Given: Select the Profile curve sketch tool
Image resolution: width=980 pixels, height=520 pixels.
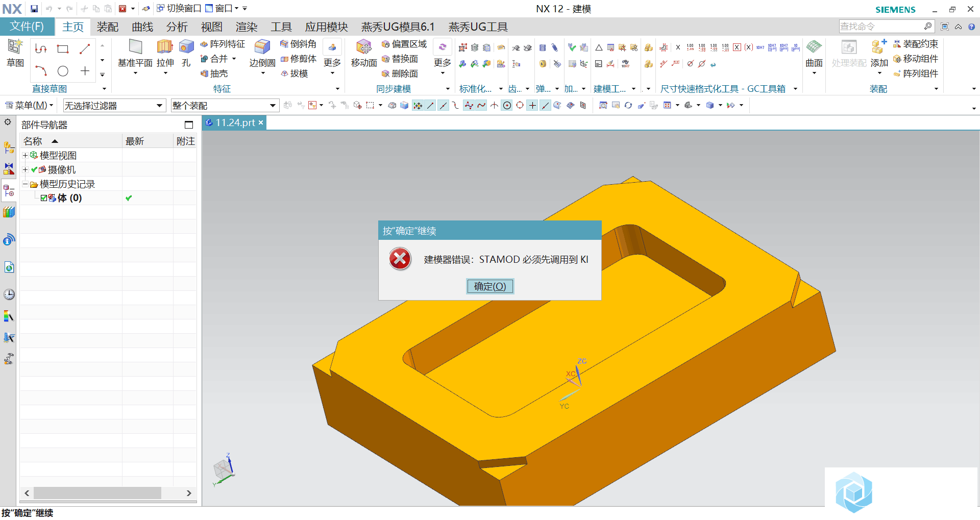Looking at the screenshot, I should pos(41,49).
